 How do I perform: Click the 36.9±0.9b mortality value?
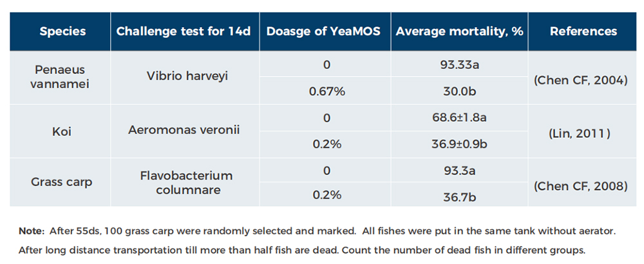tap(459, 144)
